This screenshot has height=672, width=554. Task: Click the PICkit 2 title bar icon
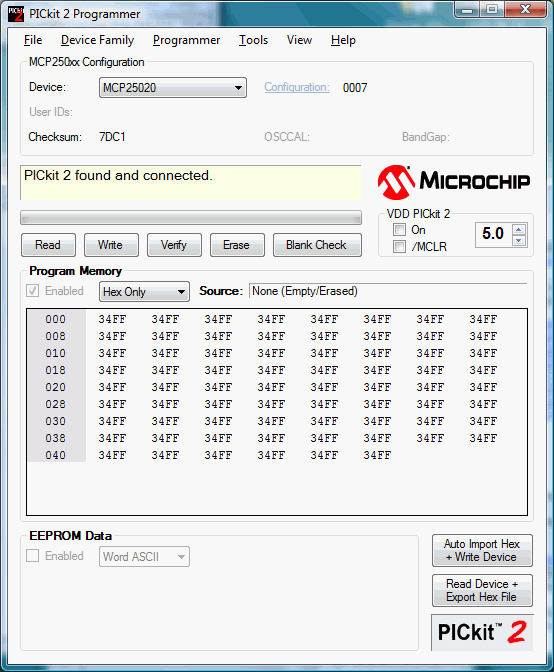(16, 14)
